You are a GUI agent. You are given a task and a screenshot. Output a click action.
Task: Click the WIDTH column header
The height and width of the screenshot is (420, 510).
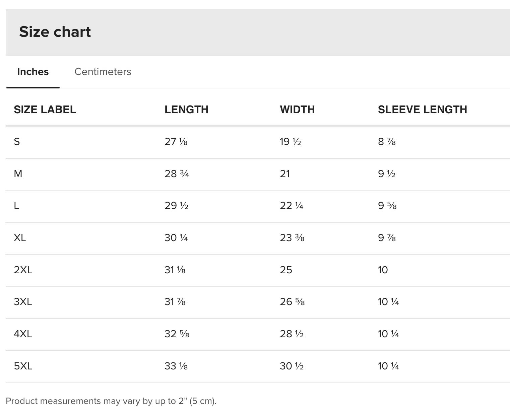coord(297,110)
